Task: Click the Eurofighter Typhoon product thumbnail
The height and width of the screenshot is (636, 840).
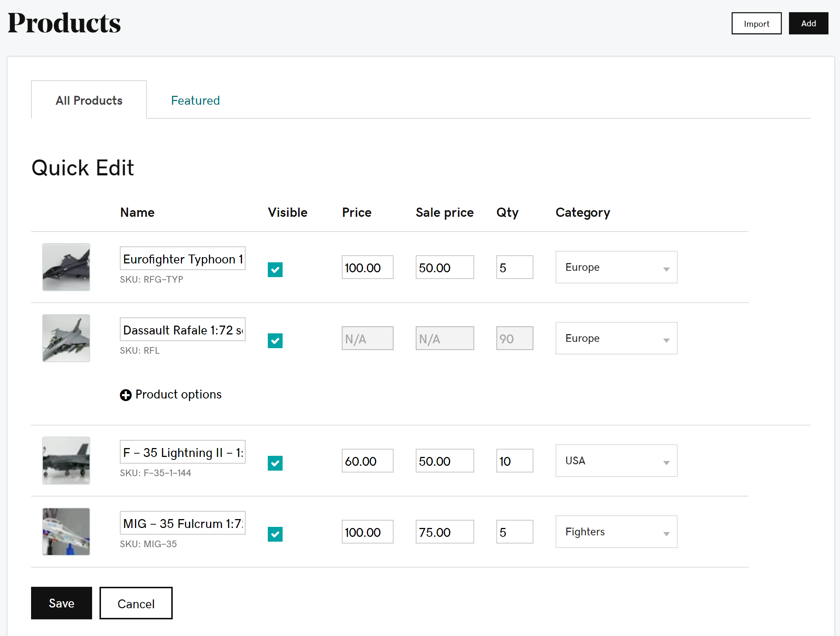Action: (66, 267)
